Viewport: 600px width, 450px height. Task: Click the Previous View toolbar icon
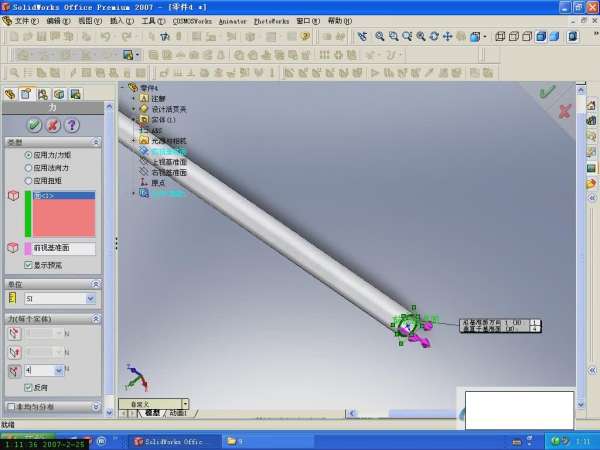(x=362, y=36)
